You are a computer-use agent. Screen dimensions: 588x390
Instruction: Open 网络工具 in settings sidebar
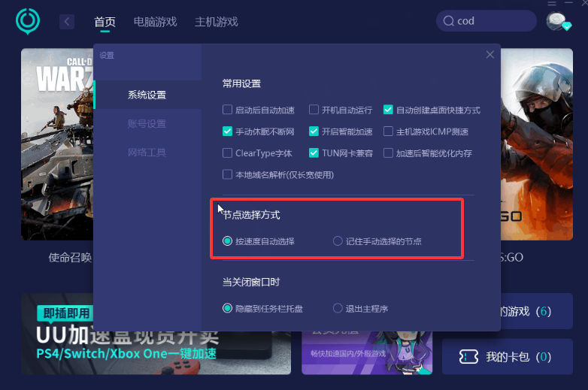[x=147, y=153]
